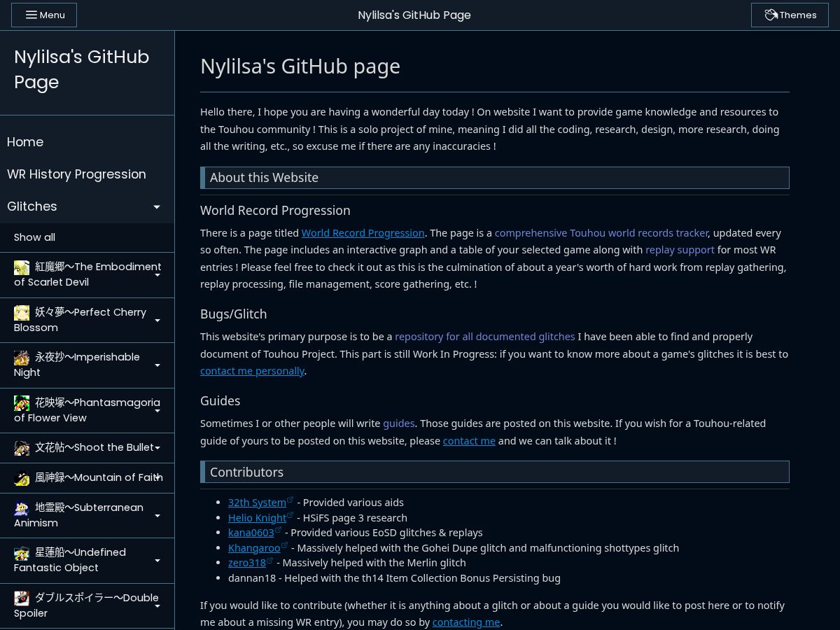Expand the Undefined Fantastic Object dropdown arrow
Image resolution: width=840 pixels, height=630 pixels.
[x=157, y=561]
